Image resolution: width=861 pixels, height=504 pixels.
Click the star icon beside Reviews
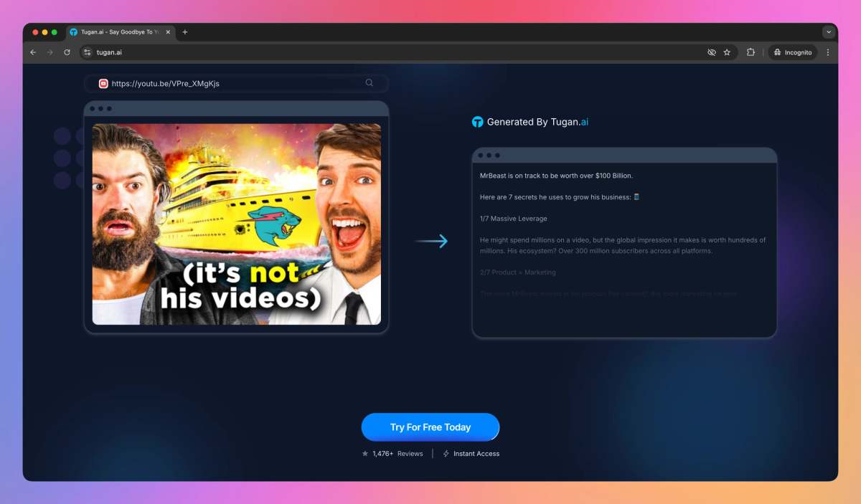pos(365,454)
